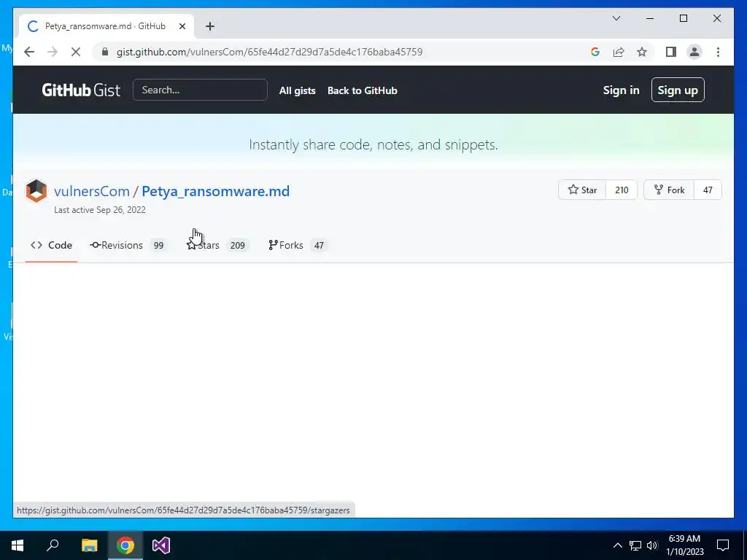The width and height of the screenshot is (747, 560).
Task: View the 210 stargazers count
Action: coord(622,190)
